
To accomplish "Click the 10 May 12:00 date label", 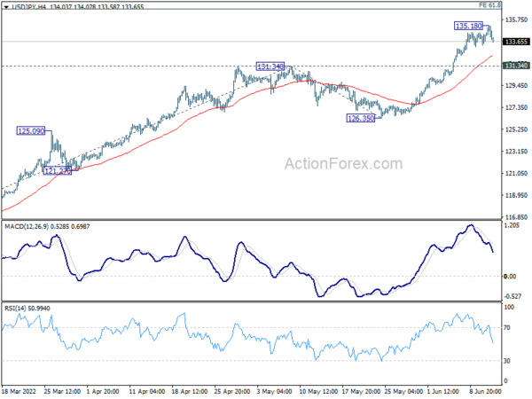I will (x=319, y=391).
